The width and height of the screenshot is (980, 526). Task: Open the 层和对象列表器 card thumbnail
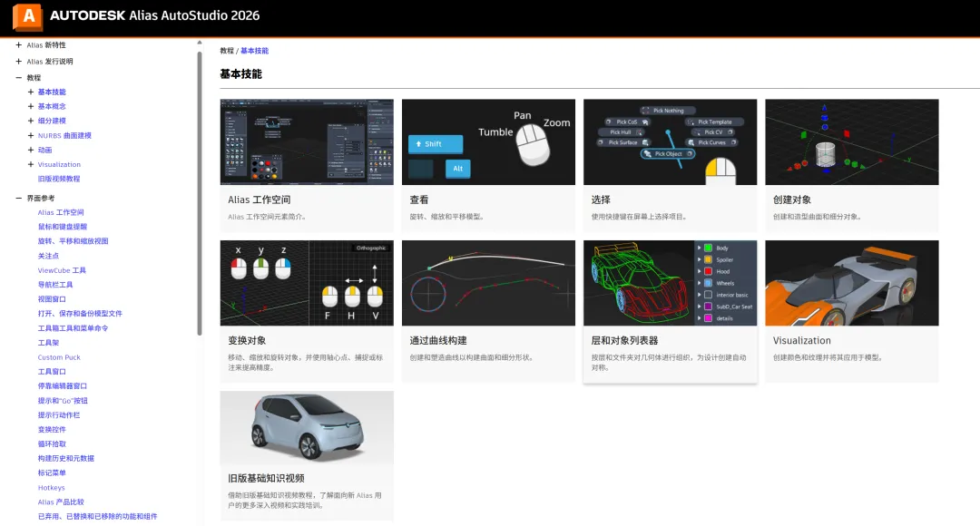pyautogui.click(x=670, y=283)
